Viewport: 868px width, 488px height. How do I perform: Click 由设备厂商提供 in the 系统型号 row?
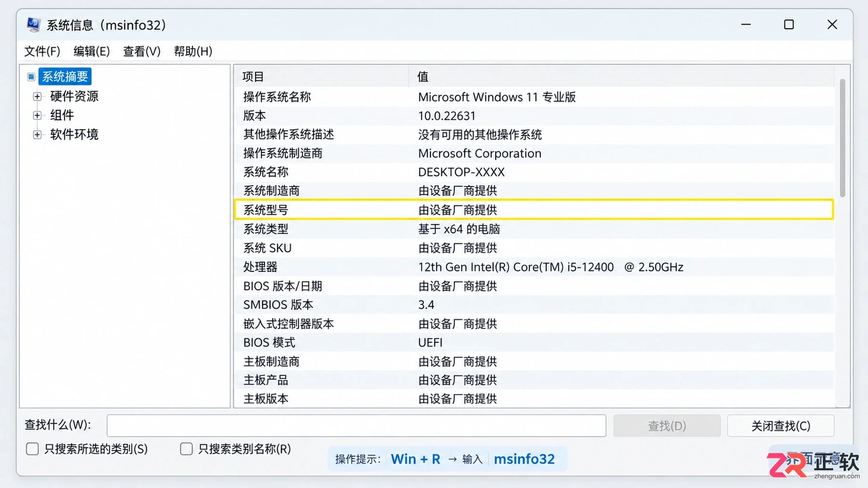tap(458, 210)
